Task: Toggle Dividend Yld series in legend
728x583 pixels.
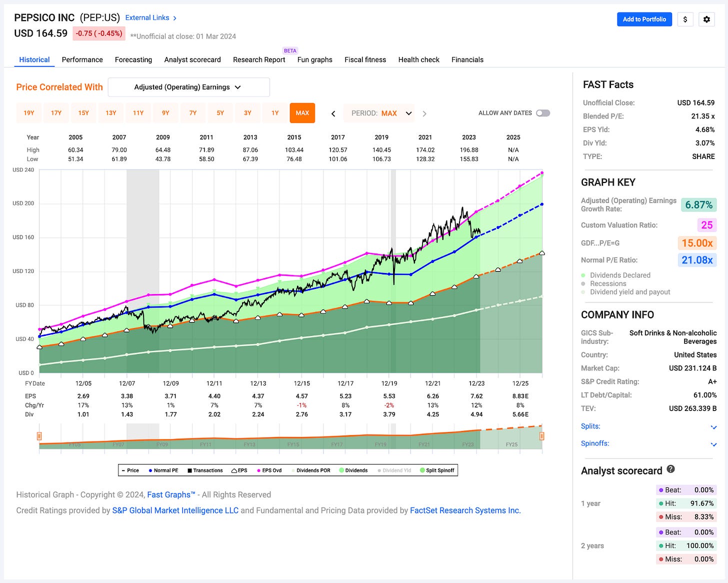Action: click(394, 470)
